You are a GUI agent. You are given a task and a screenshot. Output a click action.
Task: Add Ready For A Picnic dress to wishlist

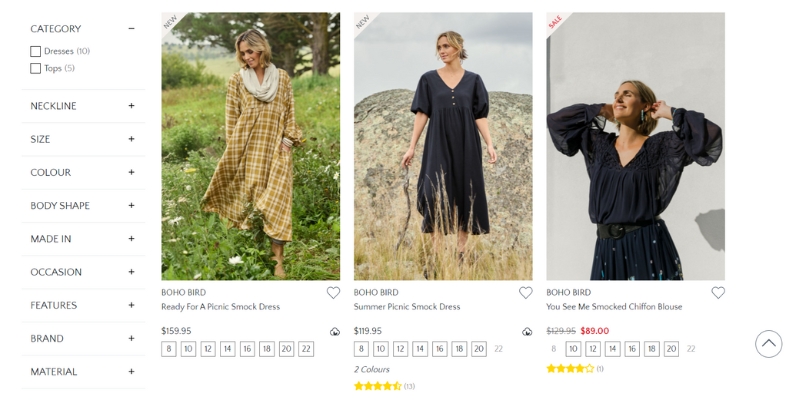click(333, 293)
